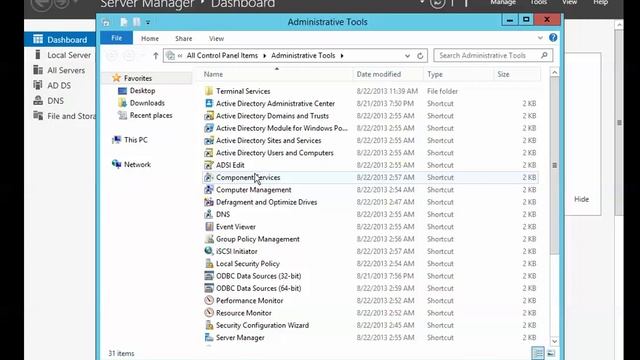Screen dimensions: 640x360
Task: Sort by the Name column header
Action: click(x=278, y=74)
